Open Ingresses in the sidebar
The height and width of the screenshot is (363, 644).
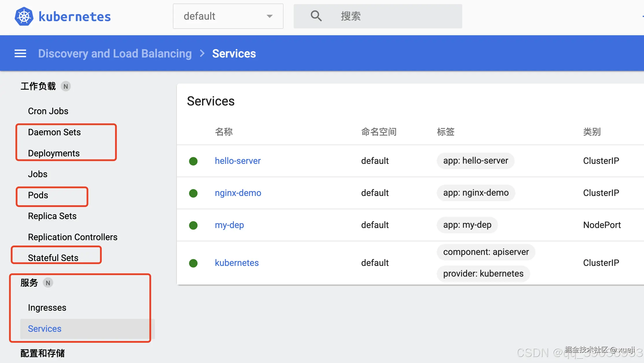(x=47, y=308)
